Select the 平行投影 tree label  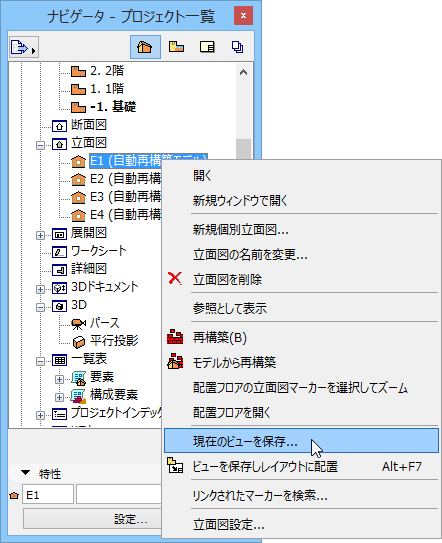[x=114, y=341]
